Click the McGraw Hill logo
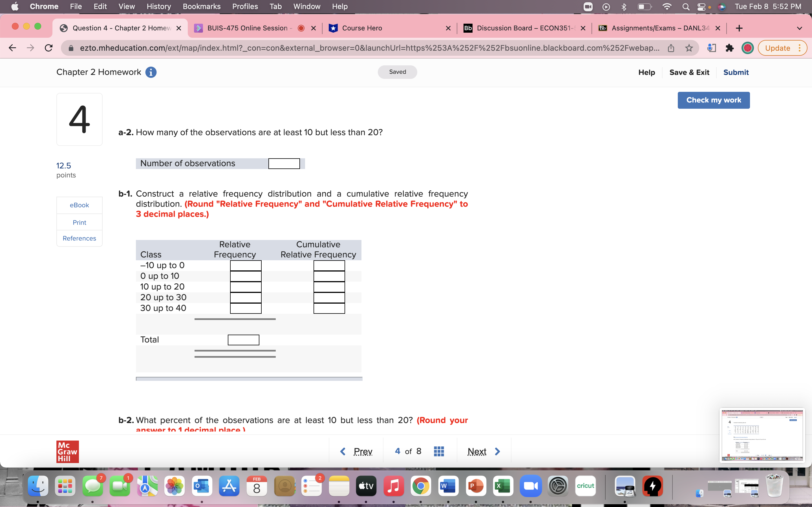This screenshot has width=812, height=507. [x=67, y=451]
